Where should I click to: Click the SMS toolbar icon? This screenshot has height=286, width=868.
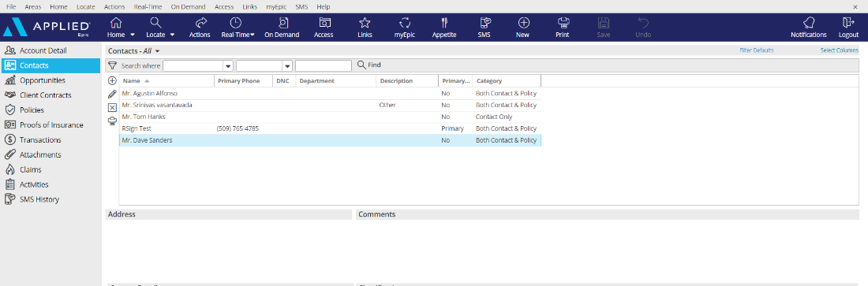tap(485, 23)
